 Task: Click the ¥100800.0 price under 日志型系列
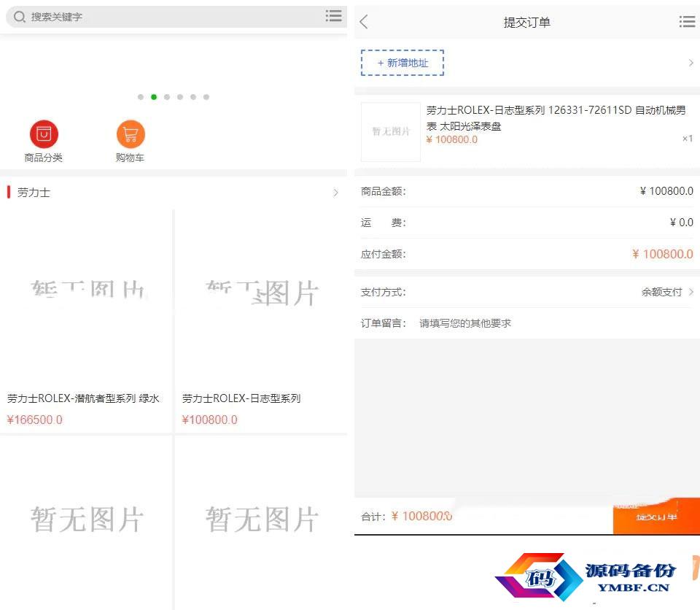pos(210,420)
